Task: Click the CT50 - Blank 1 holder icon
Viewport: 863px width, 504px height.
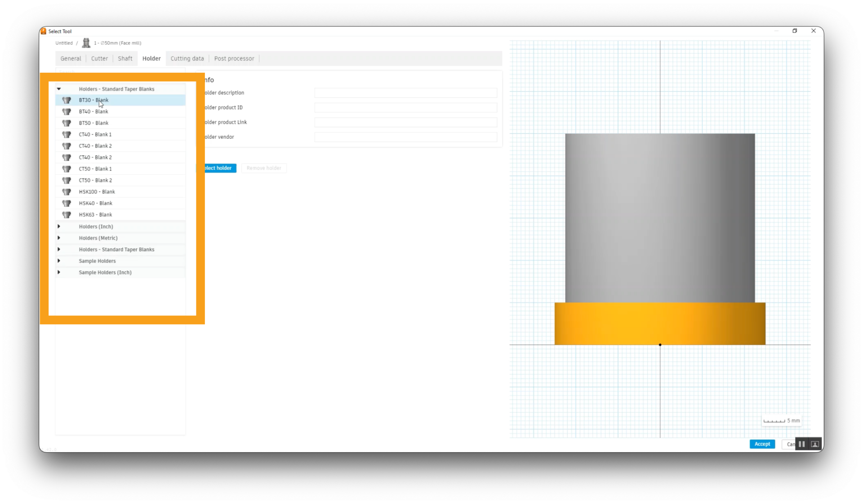Action: (x=67, y=169)
